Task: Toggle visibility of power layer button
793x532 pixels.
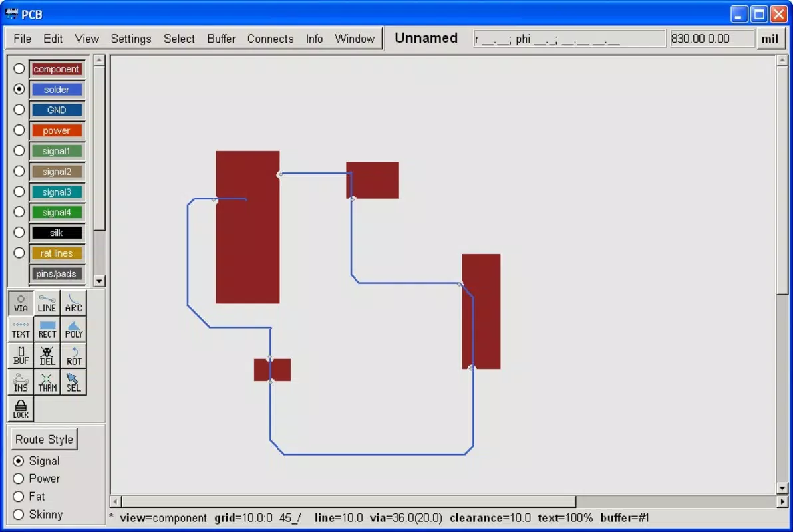Action: coord(57,130)
